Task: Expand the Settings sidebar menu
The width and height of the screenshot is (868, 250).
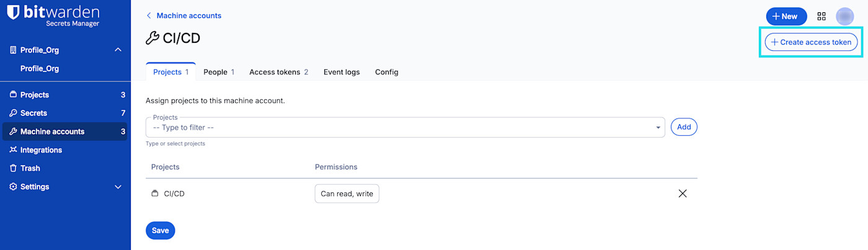Action: point(118,187)
